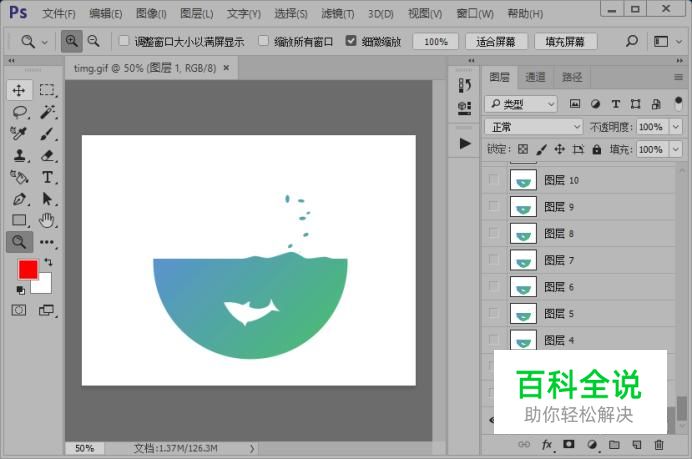This screenshot has height=459, width=692.
Task: Select the Magic Wand tool
Action: coord(47,112)
